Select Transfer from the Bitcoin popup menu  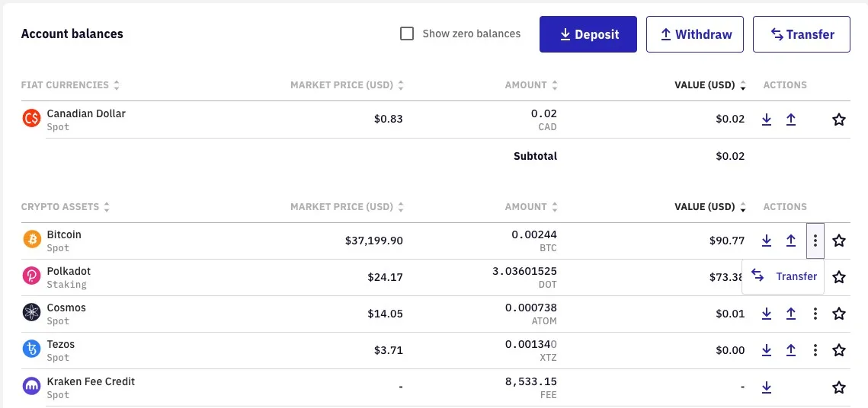pyautogui.click(x=783, y=276)
